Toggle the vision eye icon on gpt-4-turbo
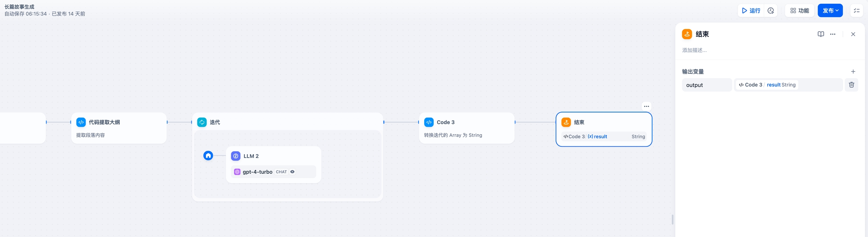The height and width of the screenshot is (237, 868). tap(292, 172)
